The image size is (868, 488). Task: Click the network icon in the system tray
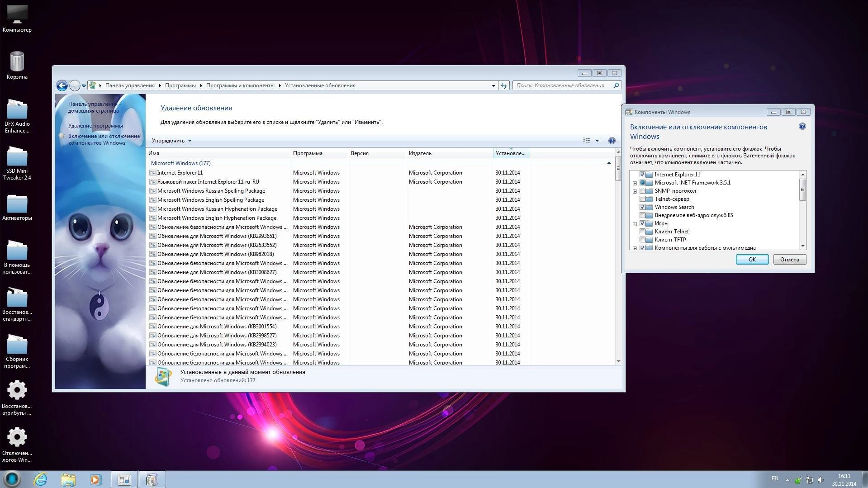[x=810, y=480]
